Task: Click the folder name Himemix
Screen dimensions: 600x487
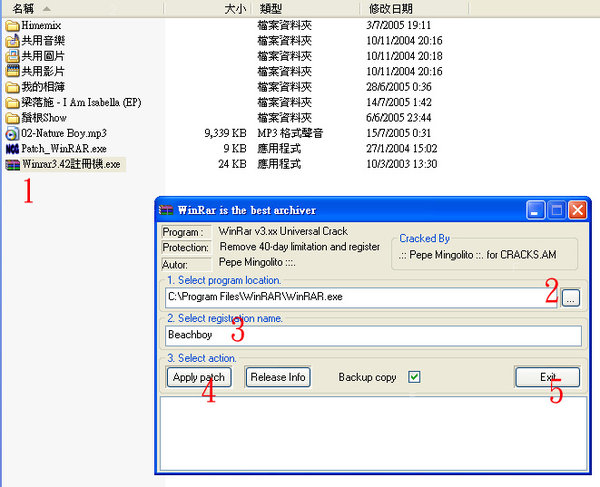Action: click(41, 26)
